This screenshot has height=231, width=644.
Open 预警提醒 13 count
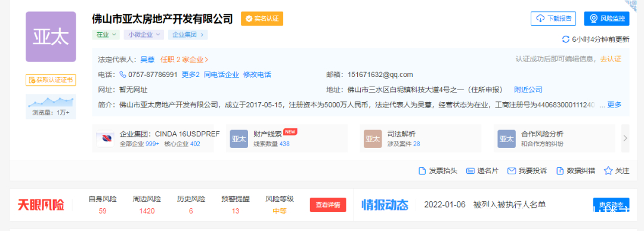(x=236, y=211)
